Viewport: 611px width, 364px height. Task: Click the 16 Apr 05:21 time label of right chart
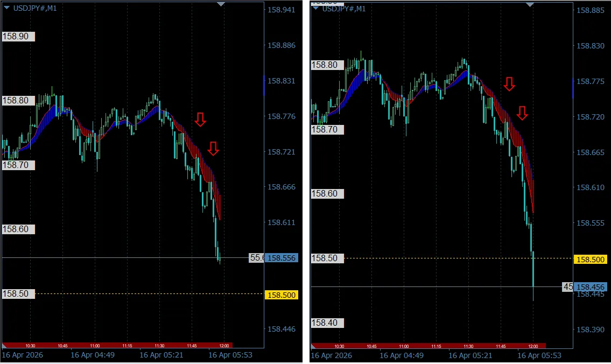point(470,355)
